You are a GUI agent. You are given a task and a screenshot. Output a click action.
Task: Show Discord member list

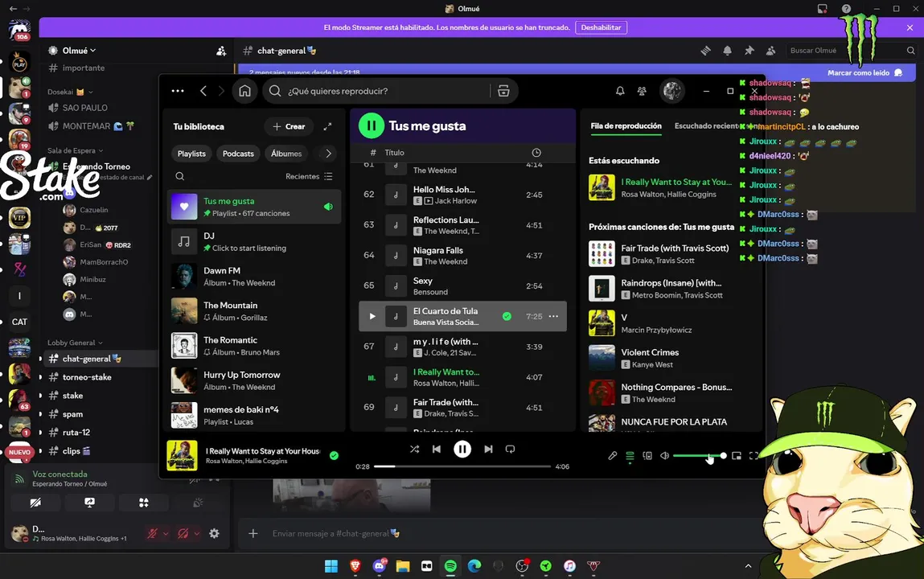tap(770, 51)
